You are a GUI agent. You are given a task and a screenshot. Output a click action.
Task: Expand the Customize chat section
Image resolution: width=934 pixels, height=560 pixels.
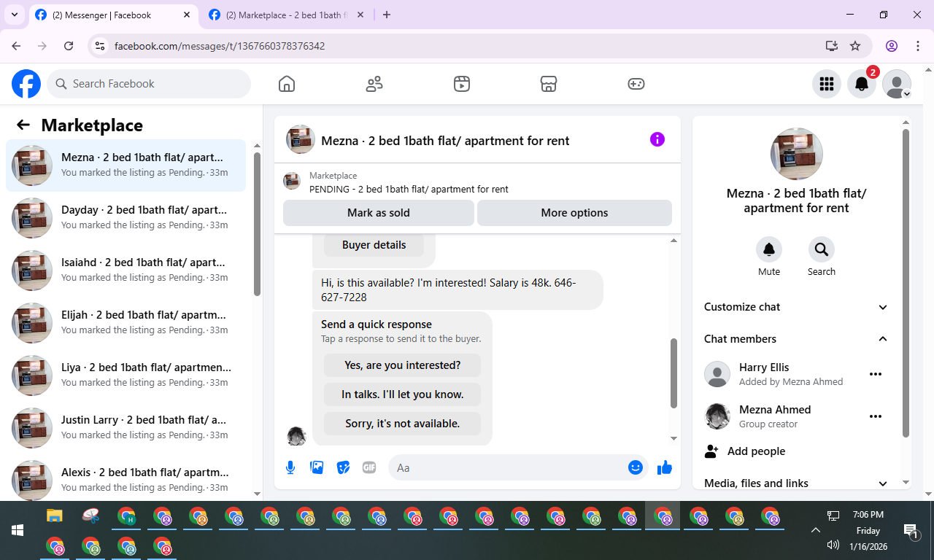tap(796, 307)
